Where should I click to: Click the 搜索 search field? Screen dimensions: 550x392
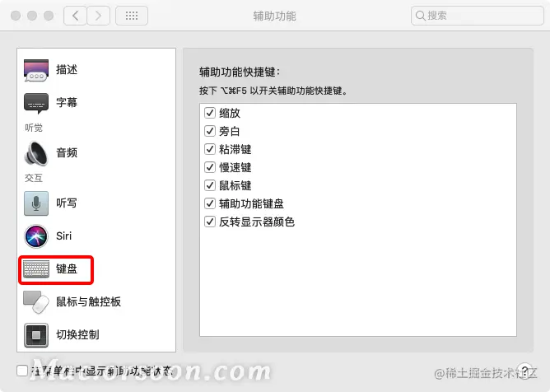(478, 16)
